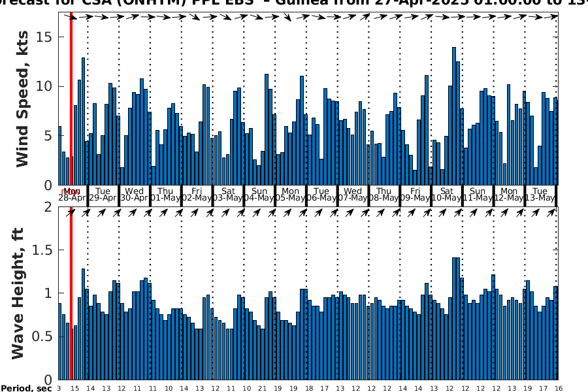Select the "Tue 06-May" date label
The width and height of the screenshot is (588, 392).
click(x=321, y=195)
